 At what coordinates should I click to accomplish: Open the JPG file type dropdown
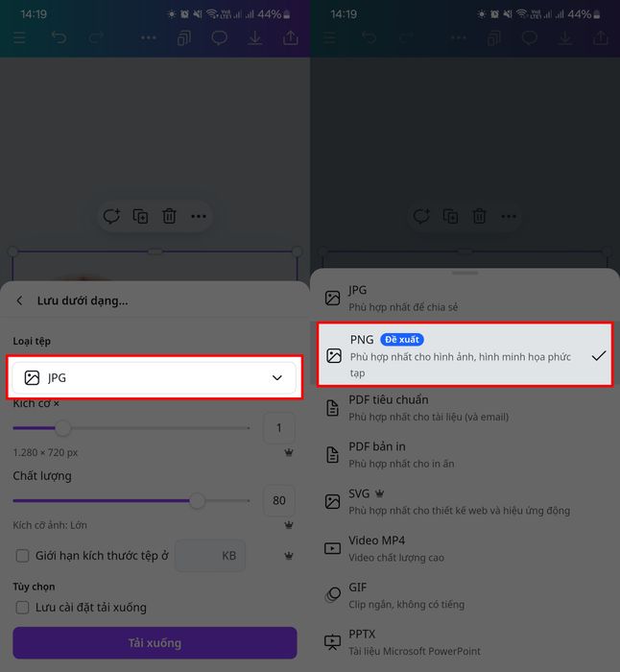155,377
